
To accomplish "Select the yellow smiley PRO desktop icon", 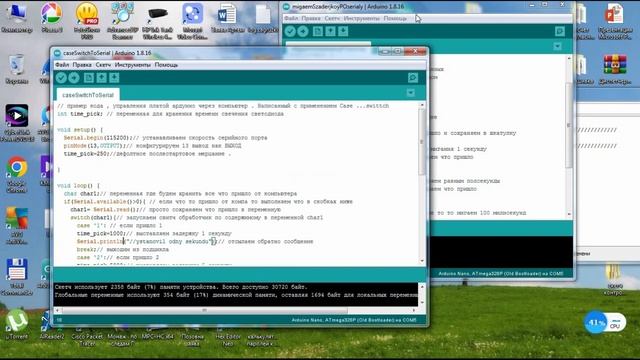I will point(87,20).
